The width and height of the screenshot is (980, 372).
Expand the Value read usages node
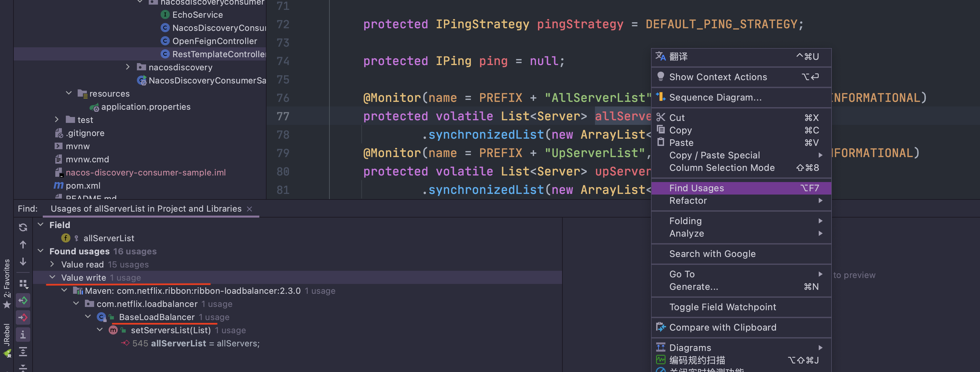[x=52, y=264]
